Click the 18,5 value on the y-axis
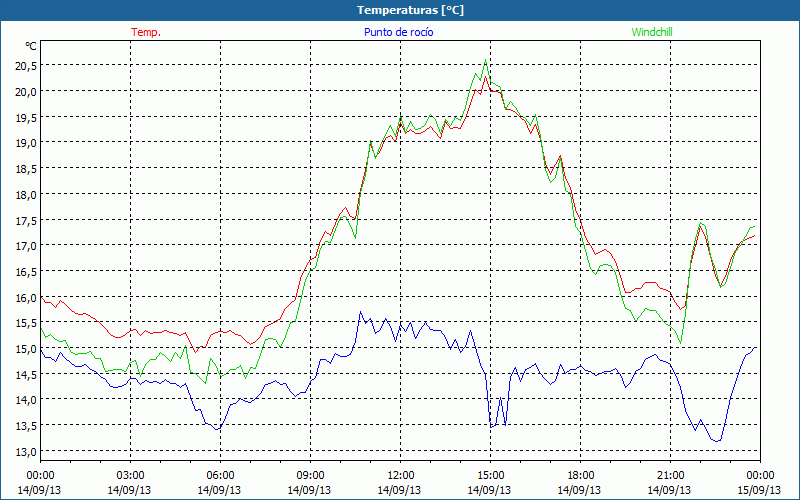Screen dimensions: 800x500 tap(26, 169)
